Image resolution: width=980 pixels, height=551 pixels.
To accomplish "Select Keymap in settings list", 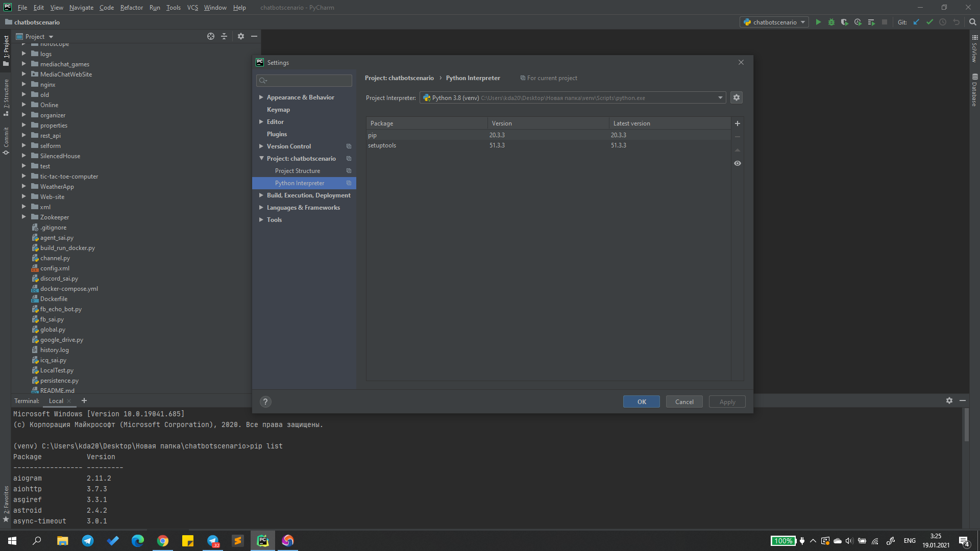I will [x=278, y=109].
